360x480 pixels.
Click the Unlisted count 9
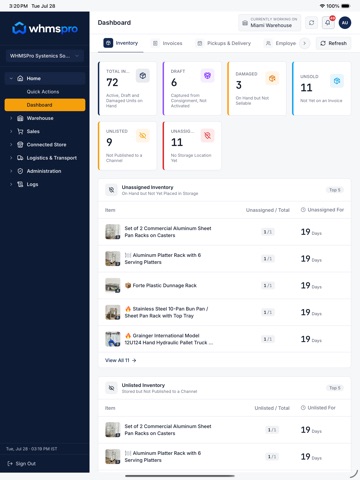pos(109,142)
